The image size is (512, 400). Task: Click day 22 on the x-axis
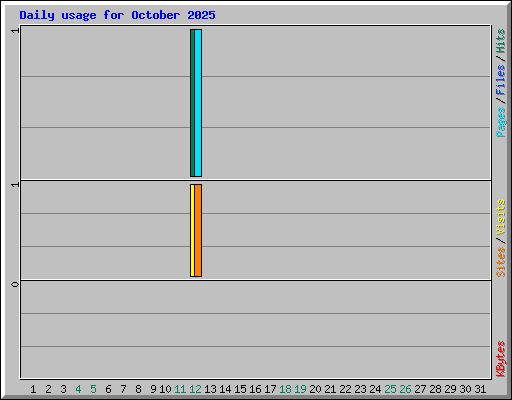345,389
